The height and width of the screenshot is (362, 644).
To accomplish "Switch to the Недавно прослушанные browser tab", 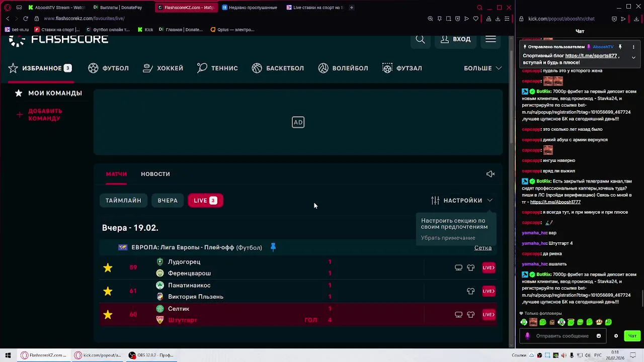I will tap(249, 8).
